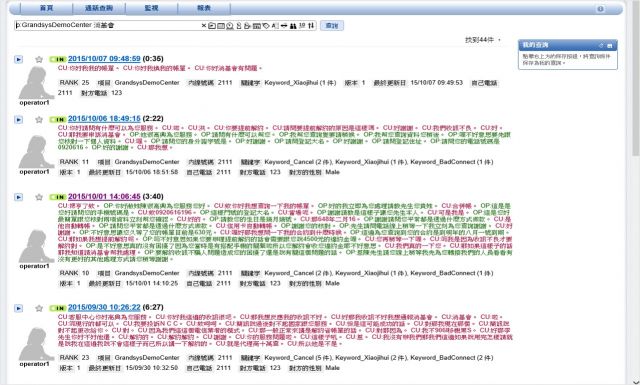Open the 監視 monitoring tab
This screenshot has width=640, height=385.
coord(151,8)
